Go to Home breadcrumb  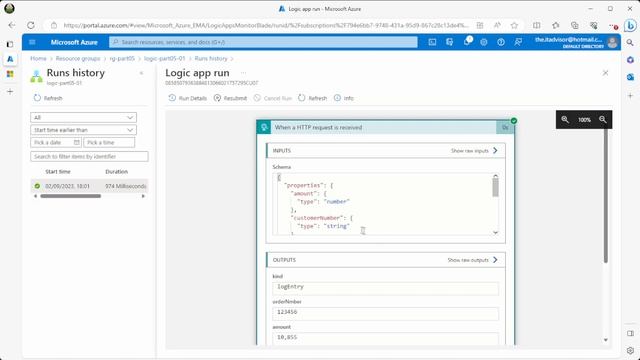[x=38, y=59]
